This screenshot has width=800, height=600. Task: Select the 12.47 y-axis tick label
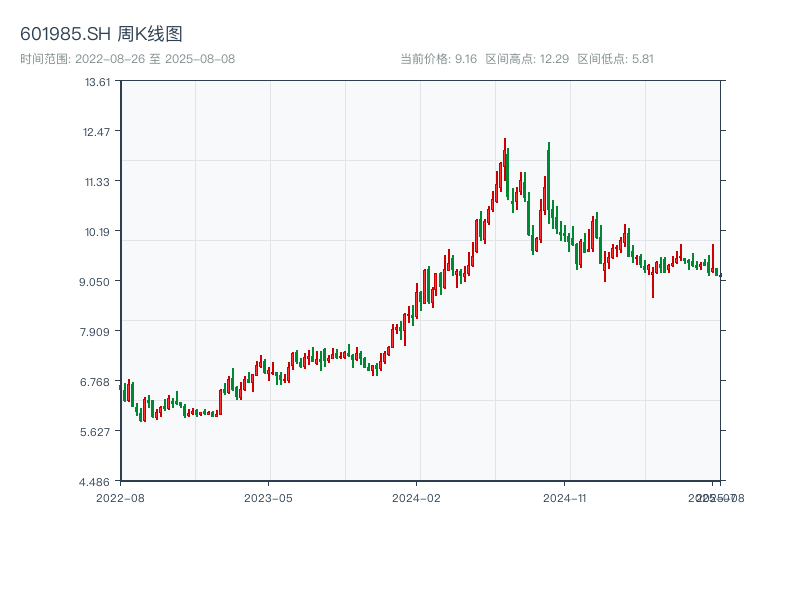pyautogui.click(x=97, y=132)
